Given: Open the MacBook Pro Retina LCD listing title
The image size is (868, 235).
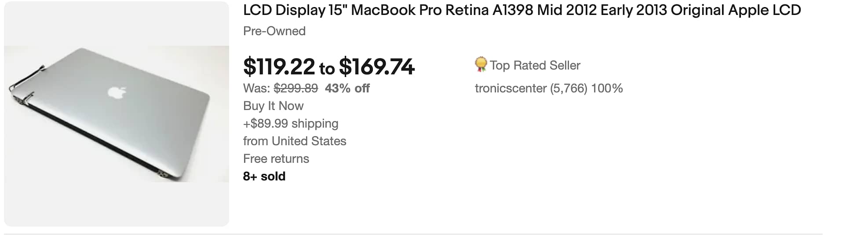Looking at the screenshot, I should point(522,10).
